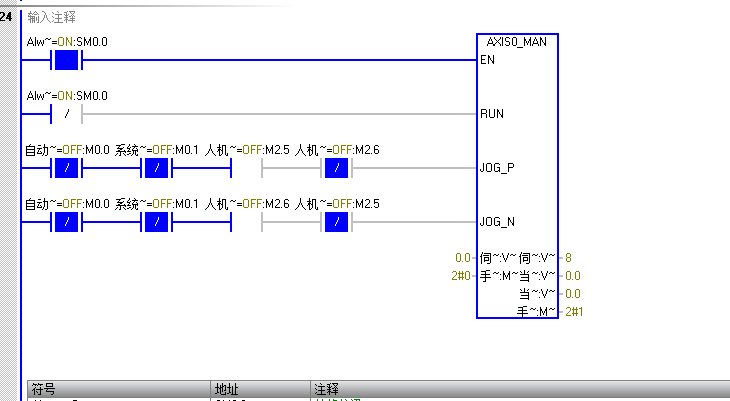Select the M2.6 open contact on JOG_N rung
730x401 pixels.
click(x=246, y=222)
